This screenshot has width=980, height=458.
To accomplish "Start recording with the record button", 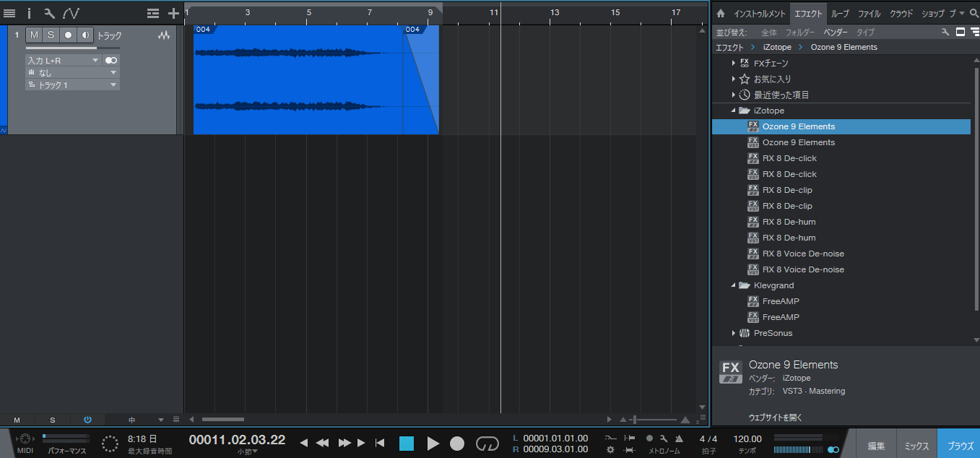I will coord(457,444).
